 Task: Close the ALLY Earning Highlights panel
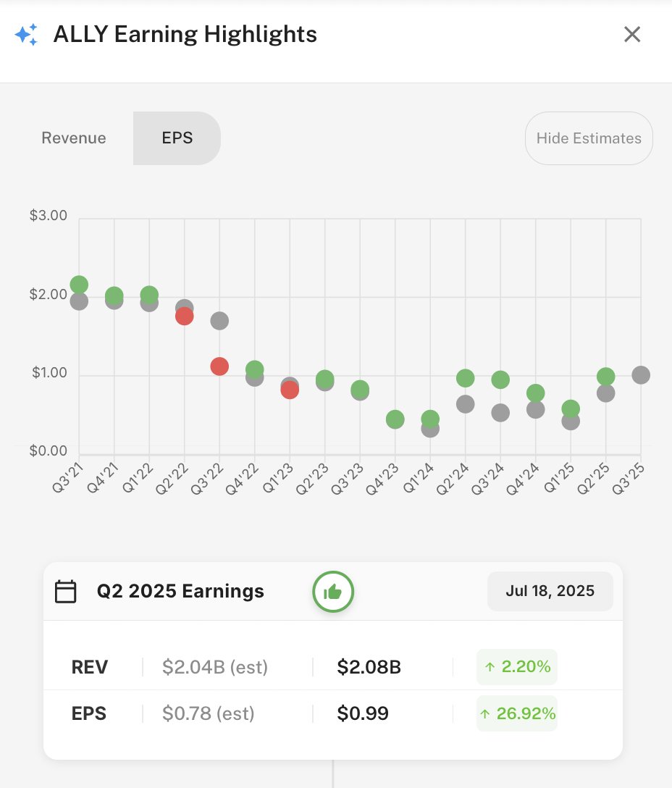(631, 35)
